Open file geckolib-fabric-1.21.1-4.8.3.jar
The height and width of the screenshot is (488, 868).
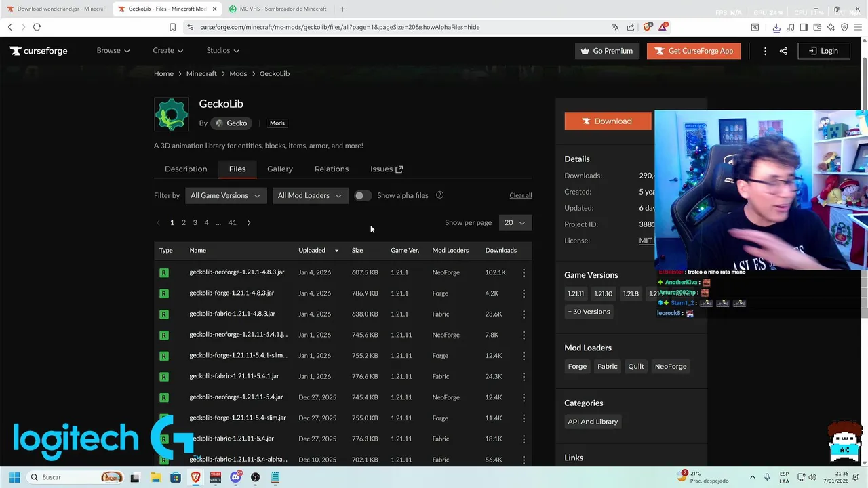(233, 314)
